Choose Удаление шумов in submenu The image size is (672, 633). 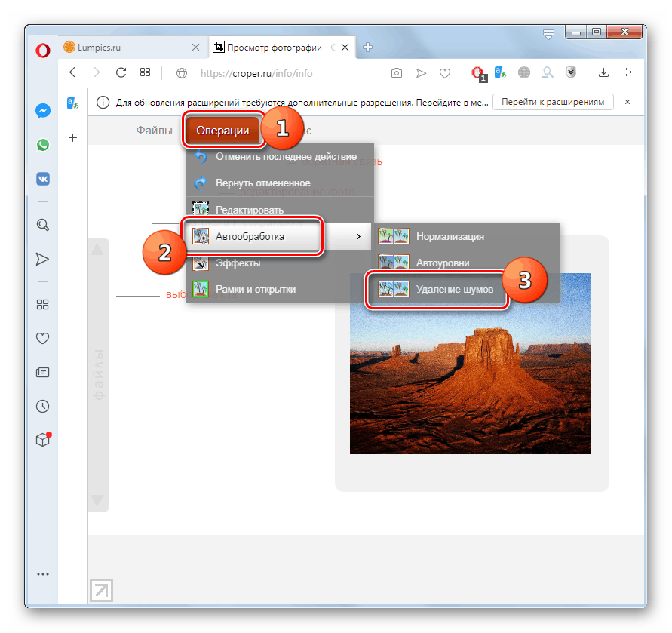[467, 290]
